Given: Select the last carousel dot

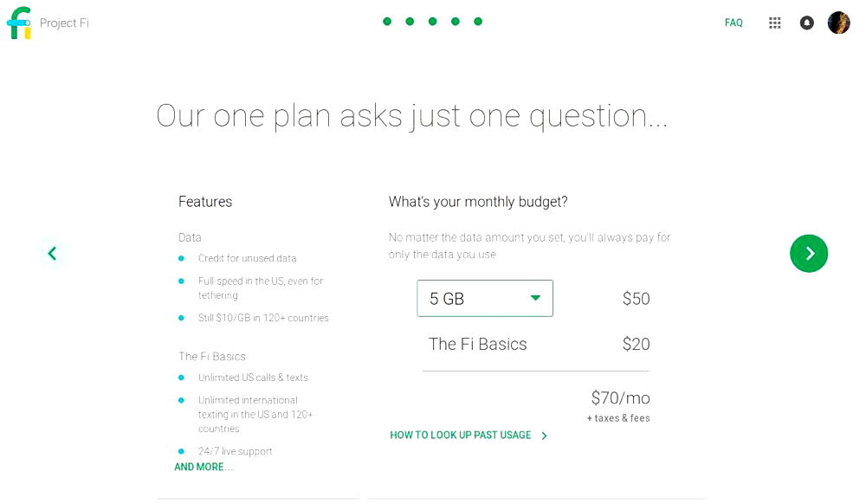Looking at the screenshot, I should click(477, 21).
